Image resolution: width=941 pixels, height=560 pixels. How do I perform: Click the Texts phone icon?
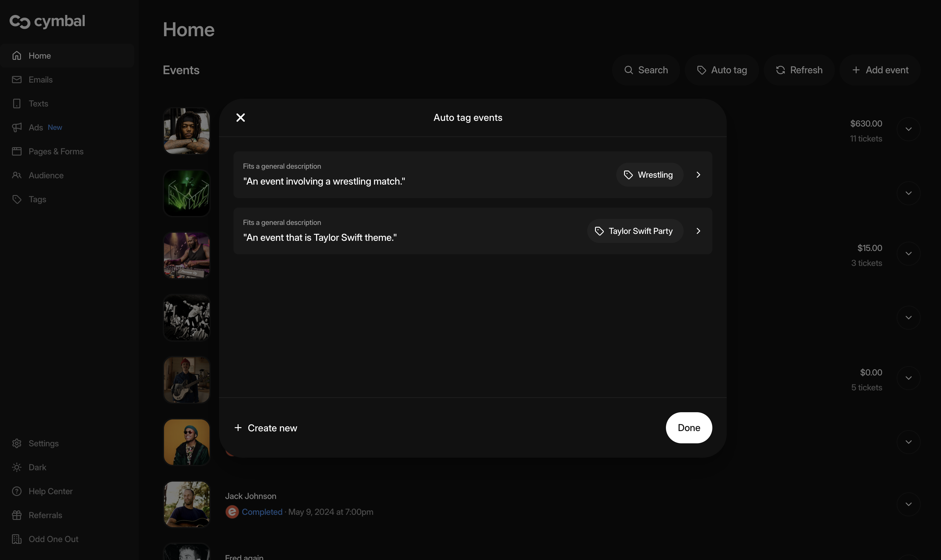16,104
